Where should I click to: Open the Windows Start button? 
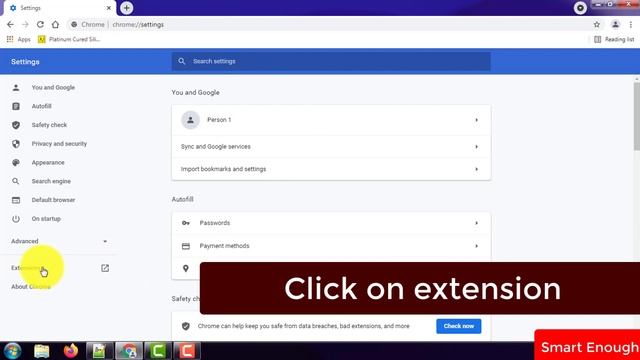[13, 351]
